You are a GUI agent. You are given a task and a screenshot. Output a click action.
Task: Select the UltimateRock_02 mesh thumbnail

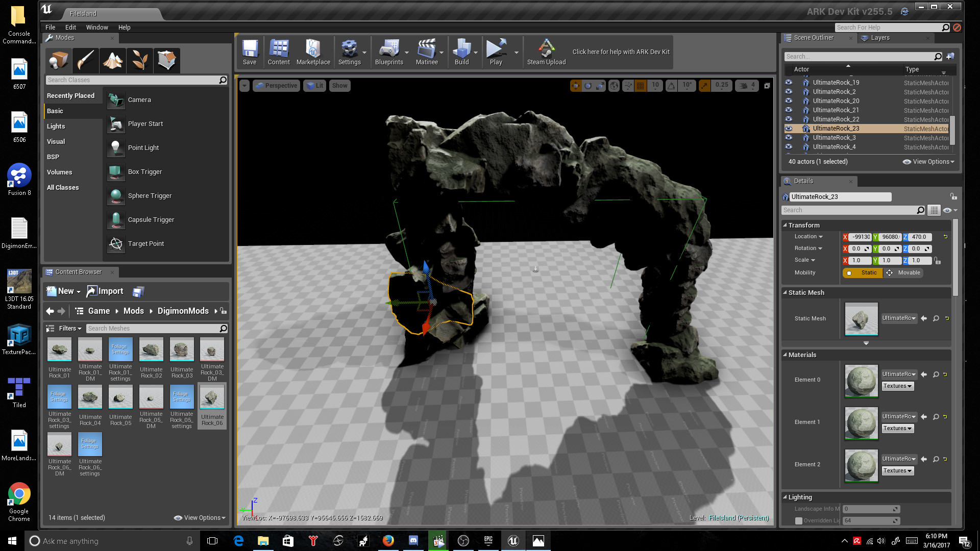pyautogui.click(x=151, y=350)
